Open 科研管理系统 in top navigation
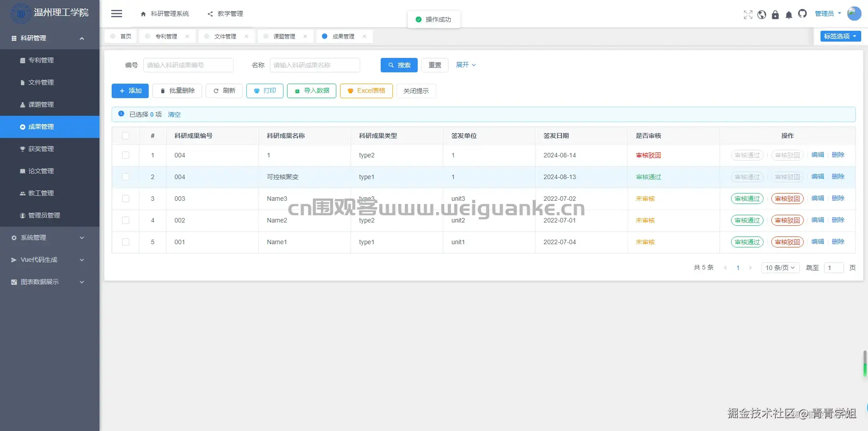This screenshot has width=868, height=431. click(165, 14)
